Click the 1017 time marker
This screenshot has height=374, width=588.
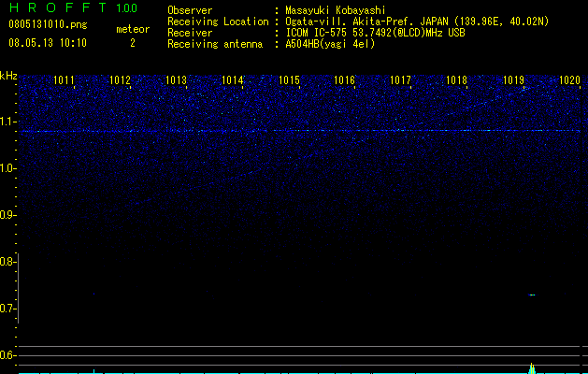(x=400, y=80)
